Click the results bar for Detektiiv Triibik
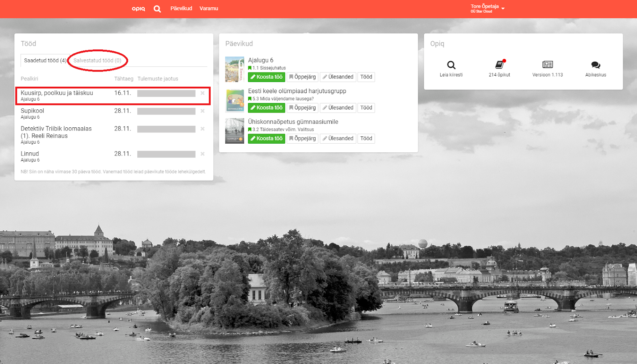Image resolution: width=637 pixels, height=364 pixels. [x=166, y=129]
